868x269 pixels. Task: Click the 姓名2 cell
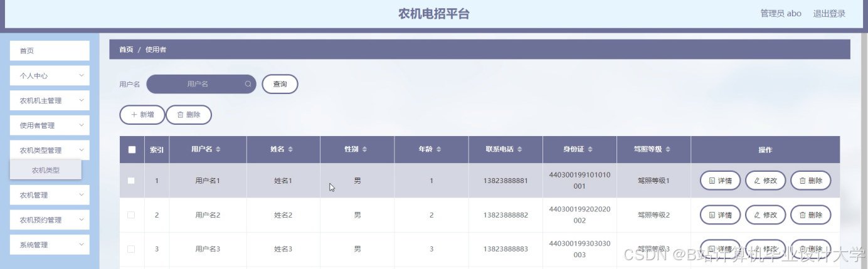[x=283, y=215]
